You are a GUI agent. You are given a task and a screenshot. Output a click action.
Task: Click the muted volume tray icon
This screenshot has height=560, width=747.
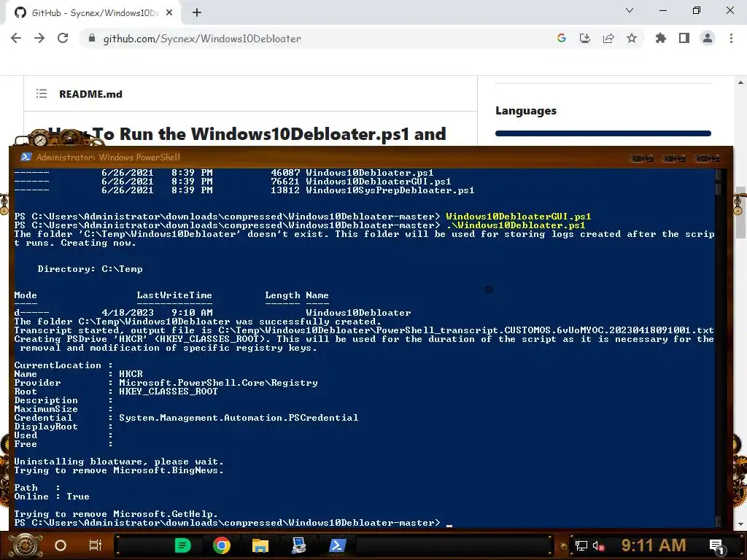pos(598,545)
